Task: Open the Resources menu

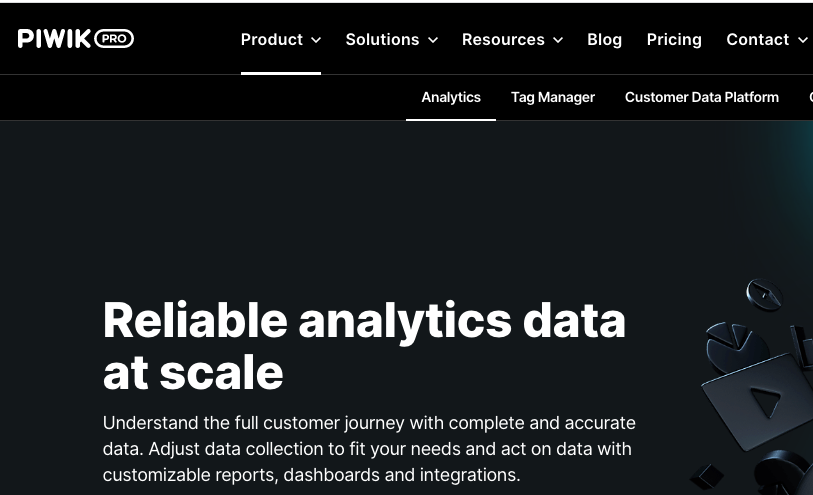Action: 512,39
